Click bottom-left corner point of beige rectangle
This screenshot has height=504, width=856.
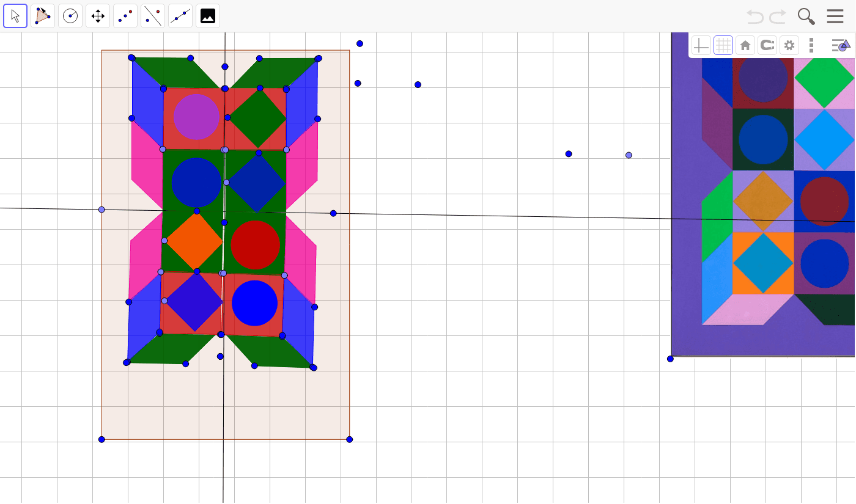pyautogui.click(x=101, y=439)
